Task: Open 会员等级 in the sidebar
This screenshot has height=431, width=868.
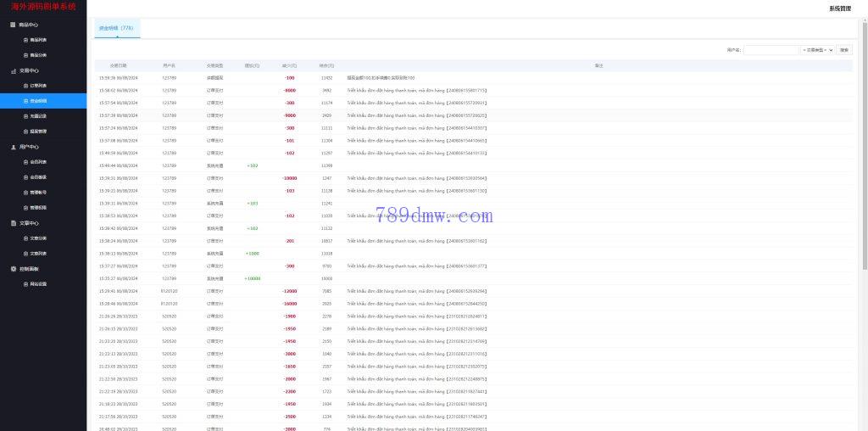Action: (39, 177)
